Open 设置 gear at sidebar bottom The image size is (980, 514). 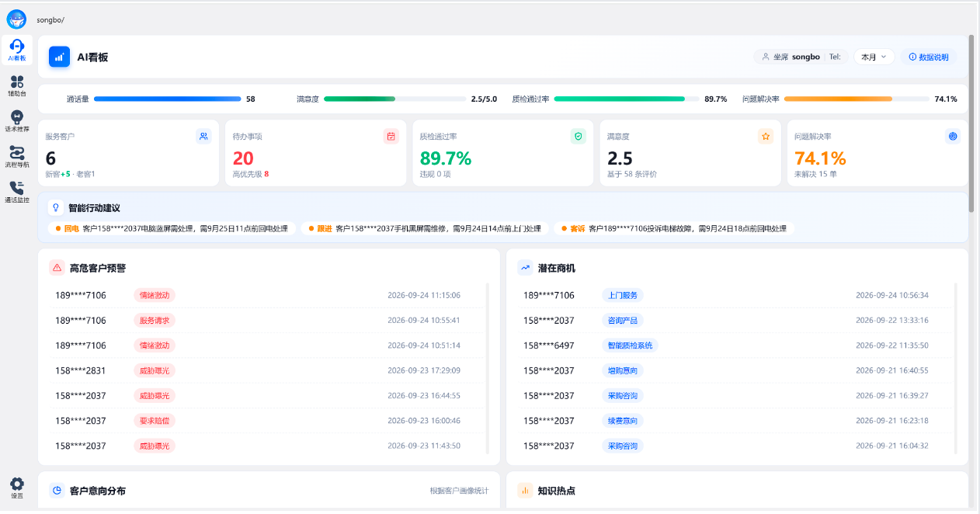coord(16,488)
